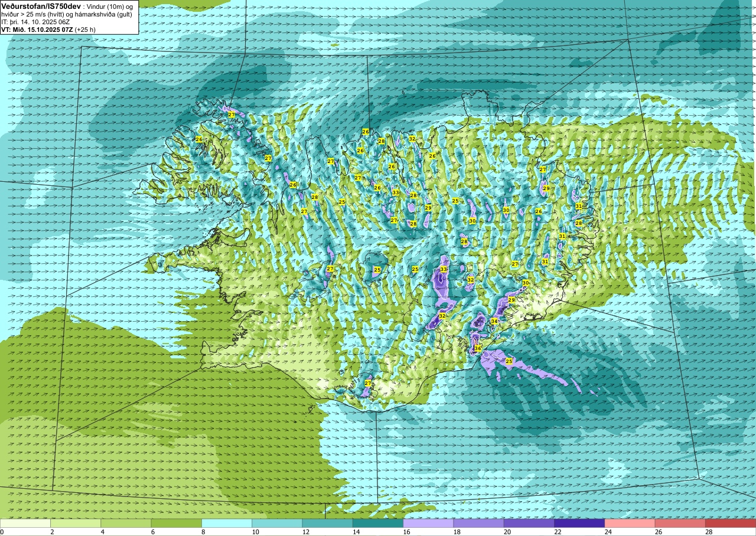Click the 24–26 m/s light pink legend swatch
The width and height of the screenshot is (756, 536).
630,523
